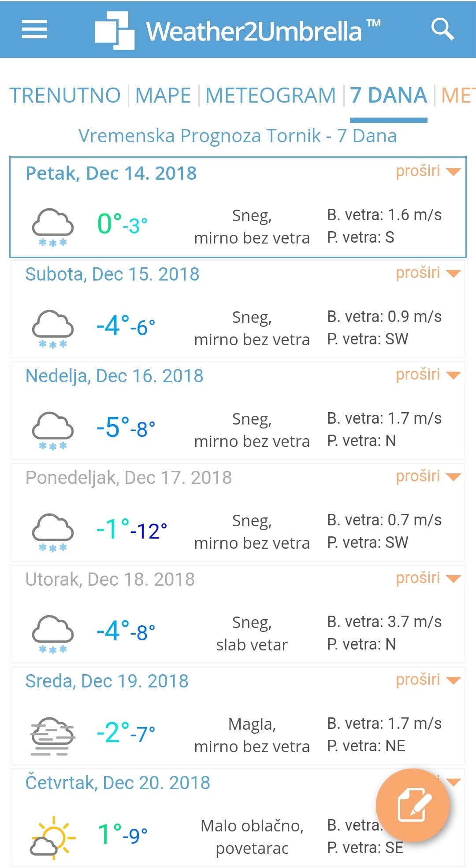Tap the search magnifier icon
This screenshot has height=868, width=476.
point(442,29)
